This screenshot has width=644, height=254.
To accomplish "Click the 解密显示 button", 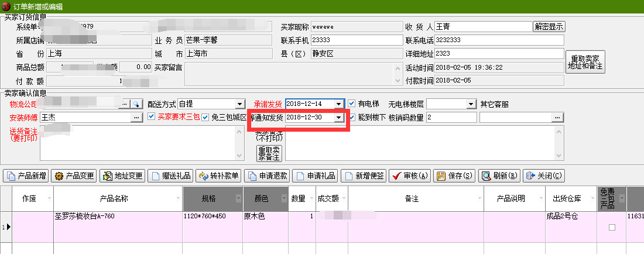I will point(549,26).
